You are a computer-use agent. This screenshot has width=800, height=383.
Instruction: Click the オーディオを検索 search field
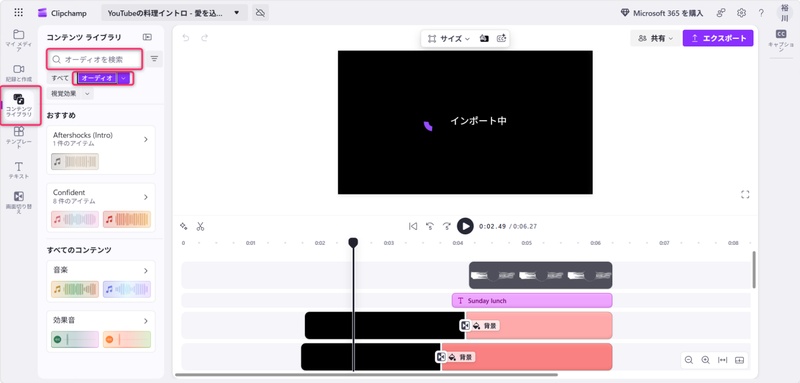(x=95, y=59)
